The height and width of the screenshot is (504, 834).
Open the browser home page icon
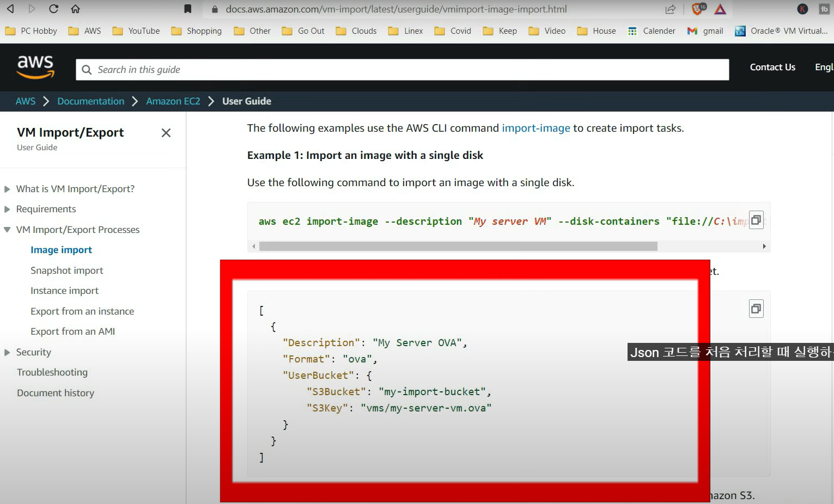point(75,9)
